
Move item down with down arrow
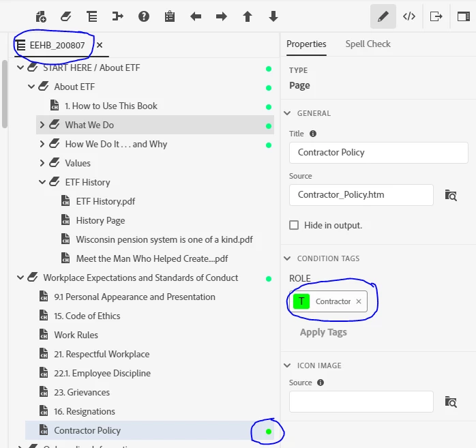pos(273,16)
